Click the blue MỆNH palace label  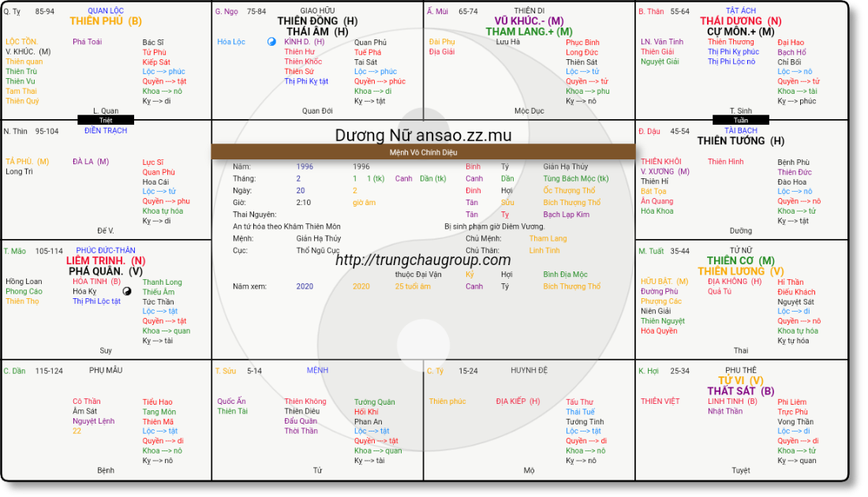[x=317, y=370]
